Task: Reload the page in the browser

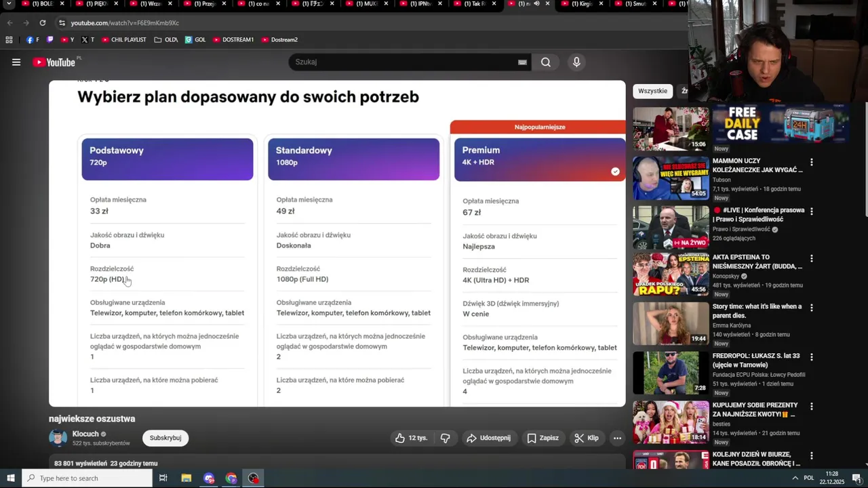Action: click(x=42, y=23)
